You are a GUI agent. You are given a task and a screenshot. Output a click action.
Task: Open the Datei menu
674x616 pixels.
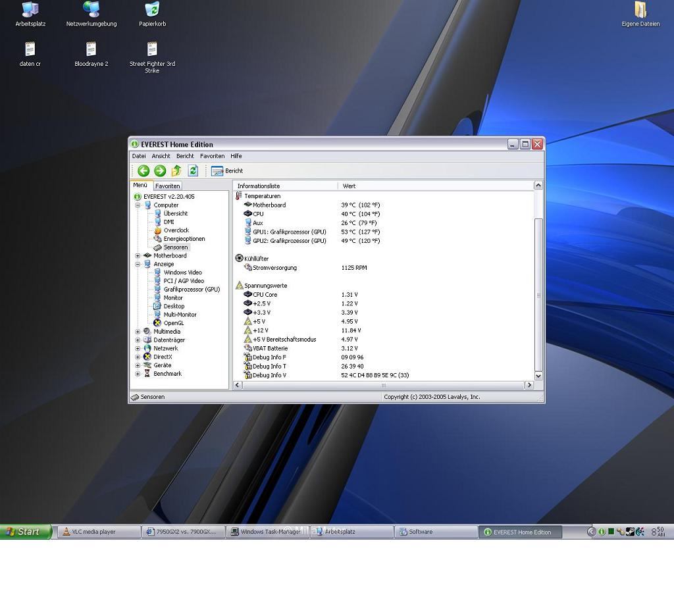139,156
